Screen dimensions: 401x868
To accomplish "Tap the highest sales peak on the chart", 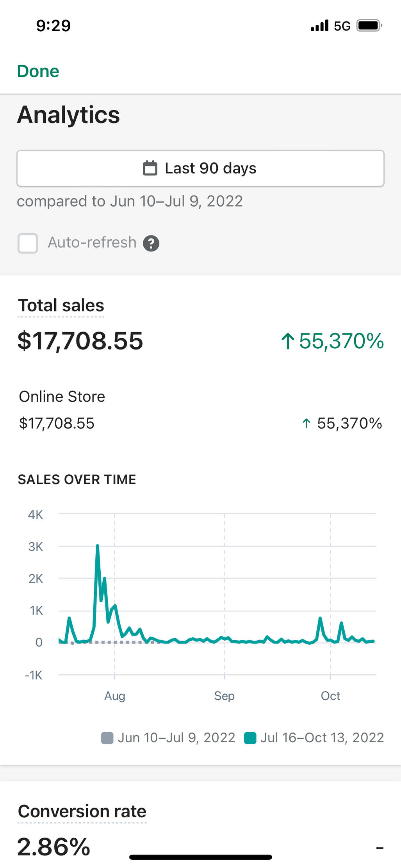I will pyautogui.click(x=97, y=545).
